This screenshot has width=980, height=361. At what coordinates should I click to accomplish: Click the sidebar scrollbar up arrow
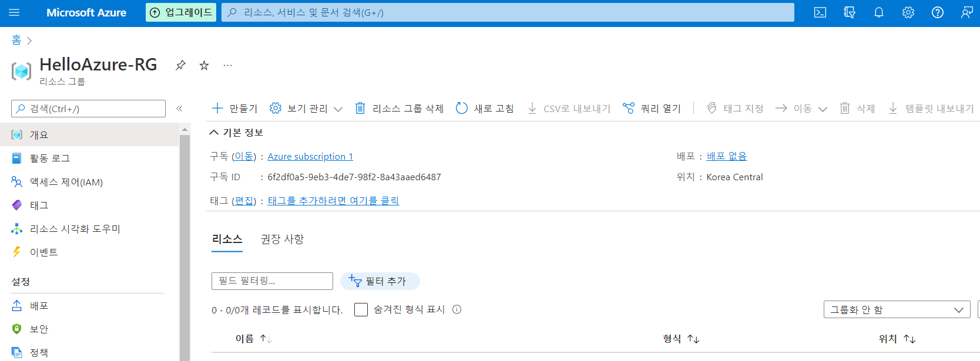point(184,129)
